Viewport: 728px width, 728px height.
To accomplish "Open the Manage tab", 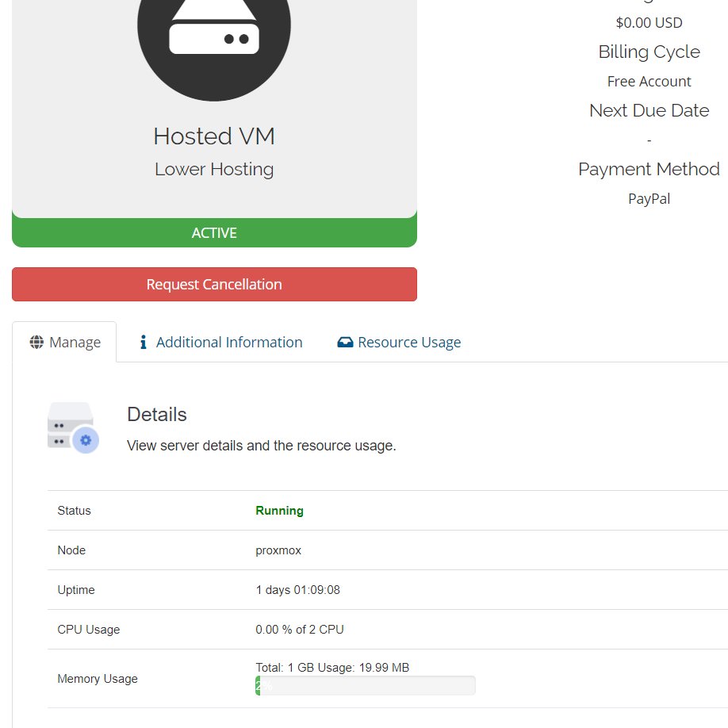I will (x=64, y=342).
